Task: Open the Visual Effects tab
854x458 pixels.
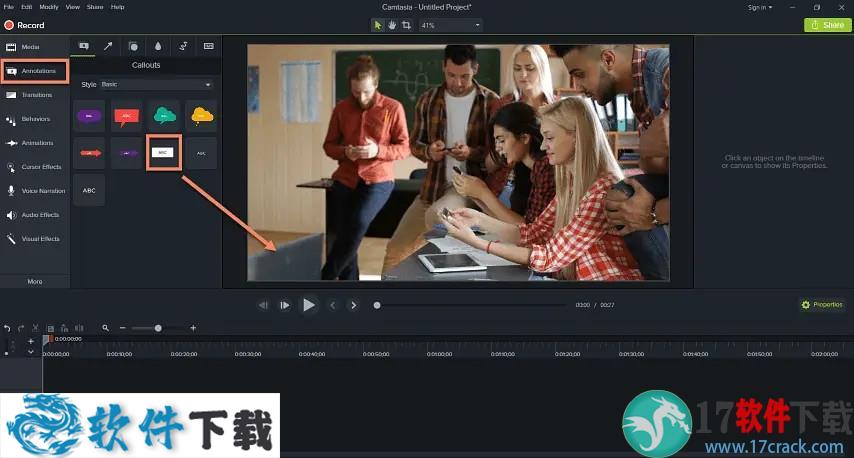Action: pos(34,239)
